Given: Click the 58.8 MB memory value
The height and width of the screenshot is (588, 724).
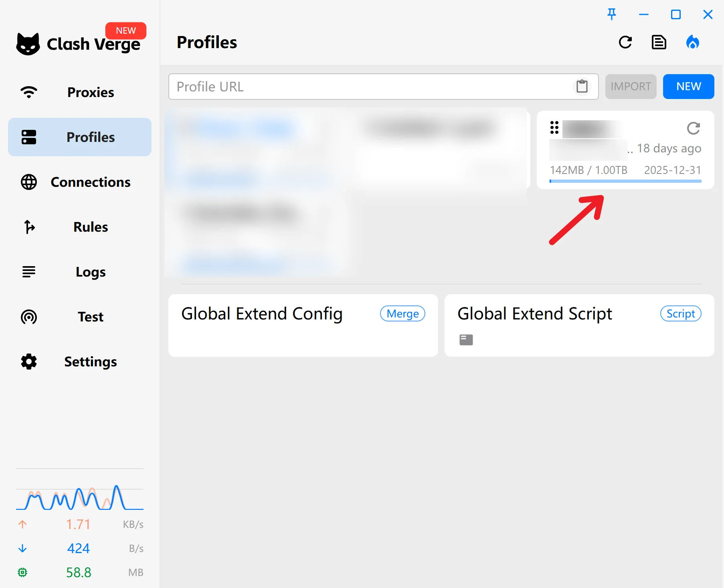Looking at the screenshot, I should [x=79, y=572].
